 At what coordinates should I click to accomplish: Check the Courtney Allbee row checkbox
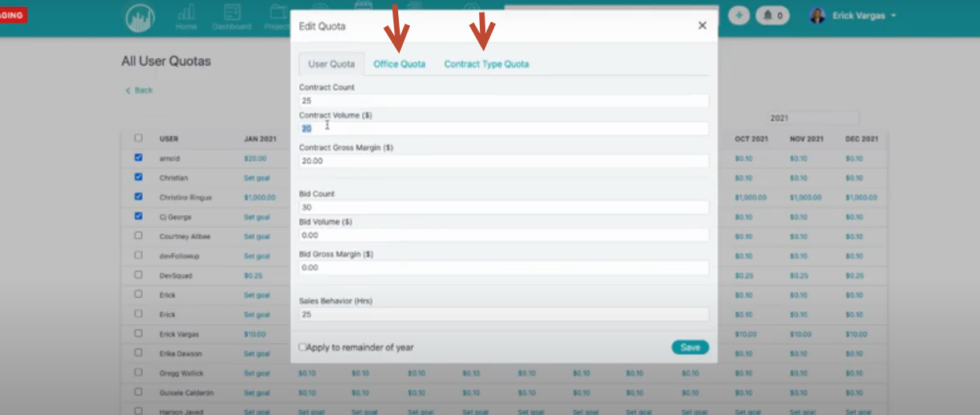138,235
